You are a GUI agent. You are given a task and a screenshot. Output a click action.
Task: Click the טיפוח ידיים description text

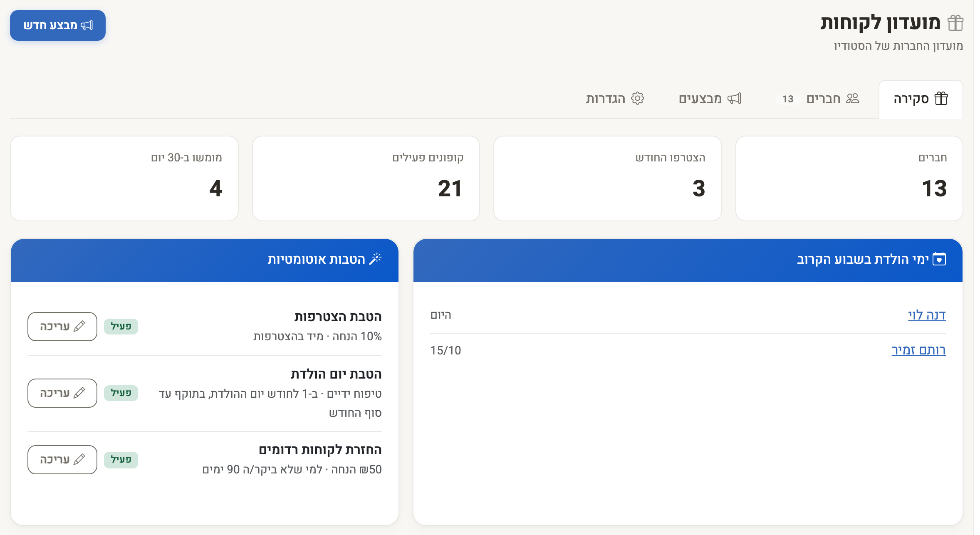270,404
